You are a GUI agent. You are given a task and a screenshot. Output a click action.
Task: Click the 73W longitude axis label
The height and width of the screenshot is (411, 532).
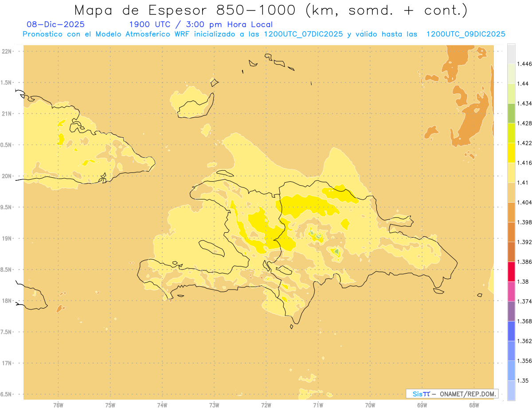(x=214, y=405)
